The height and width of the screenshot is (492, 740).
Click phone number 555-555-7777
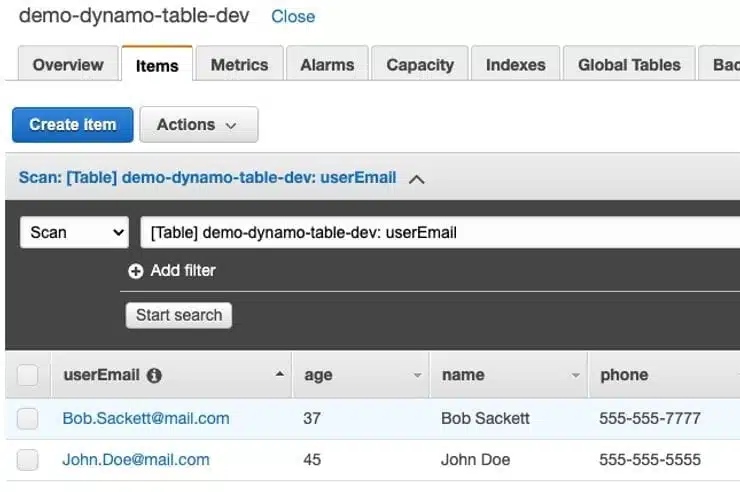coord(650,418)
